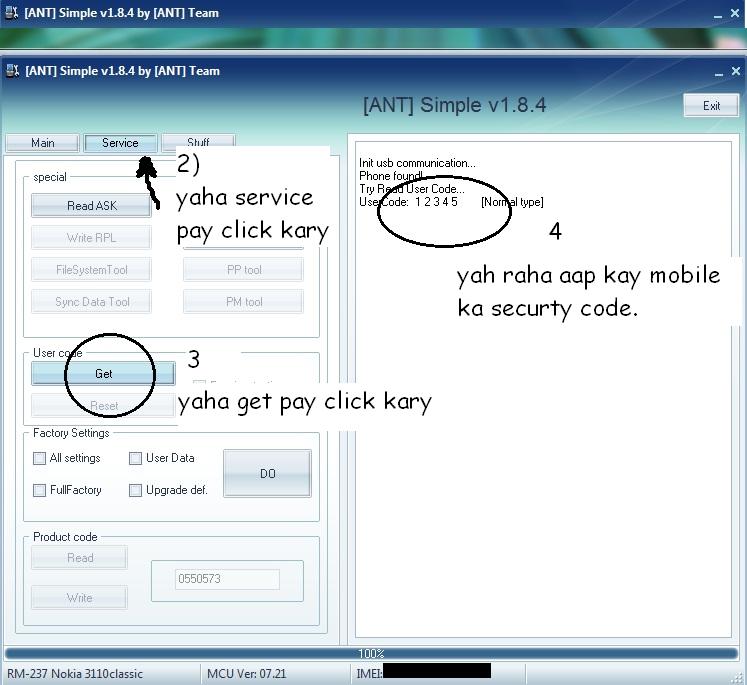Minimize the background ANT Simple window
This screenshot has width=747, height=685.
[718, 14]
